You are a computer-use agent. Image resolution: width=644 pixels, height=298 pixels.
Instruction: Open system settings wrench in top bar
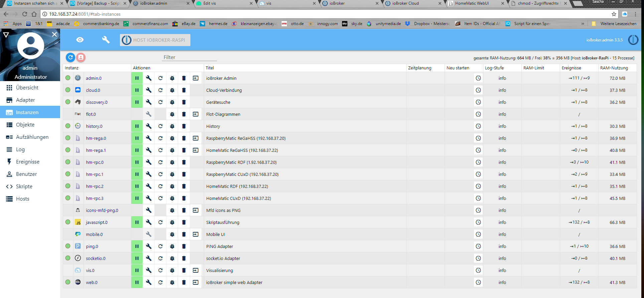tap(106, 40)
